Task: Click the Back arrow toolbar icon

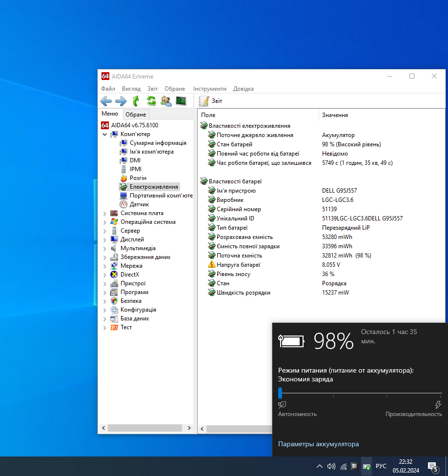Action: 106,101
